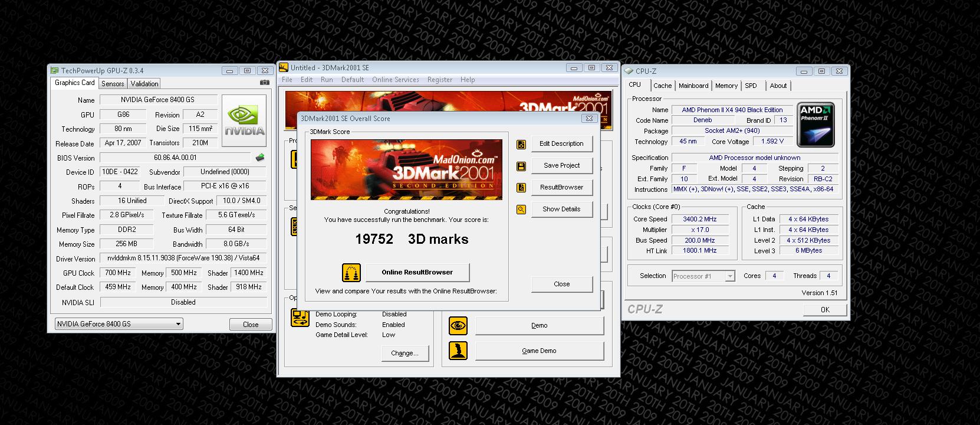
Task: Click the Device ID 10DE - 0422 field
Action: (120, 172)
